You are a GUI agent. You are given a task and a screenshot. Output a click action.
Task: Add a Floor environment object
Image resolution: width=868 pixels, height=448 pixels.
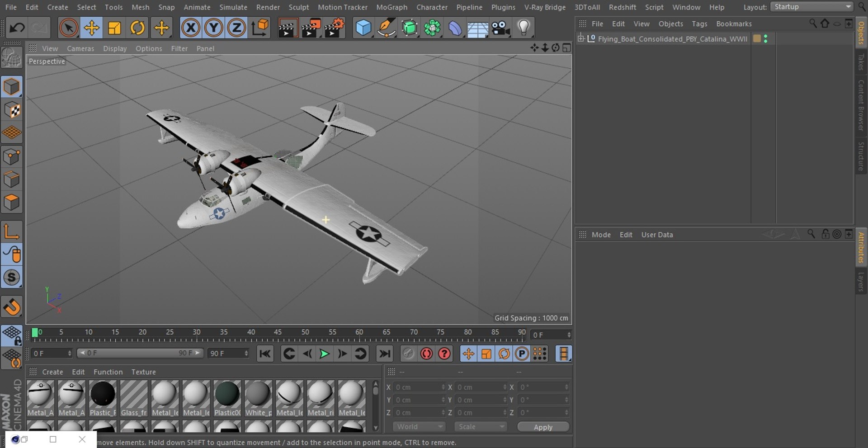tap(477, 29)
